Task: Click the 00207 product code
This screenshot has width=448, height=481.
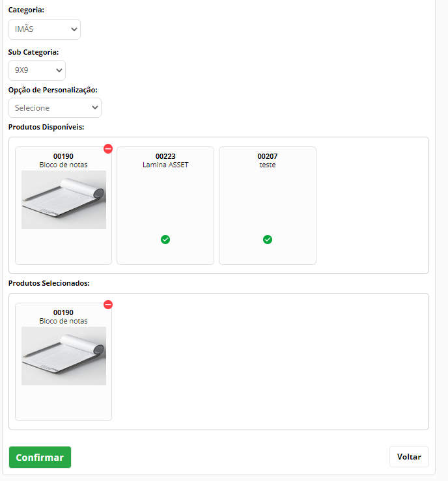Action: [x=268, y=156]
